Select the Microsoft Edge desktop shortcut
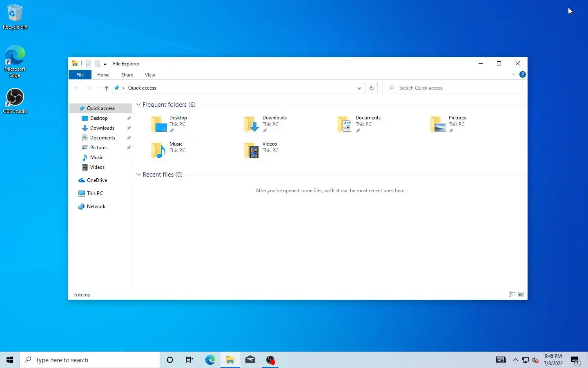The width and height of the screenshot is (588, 368). [15, 61]
